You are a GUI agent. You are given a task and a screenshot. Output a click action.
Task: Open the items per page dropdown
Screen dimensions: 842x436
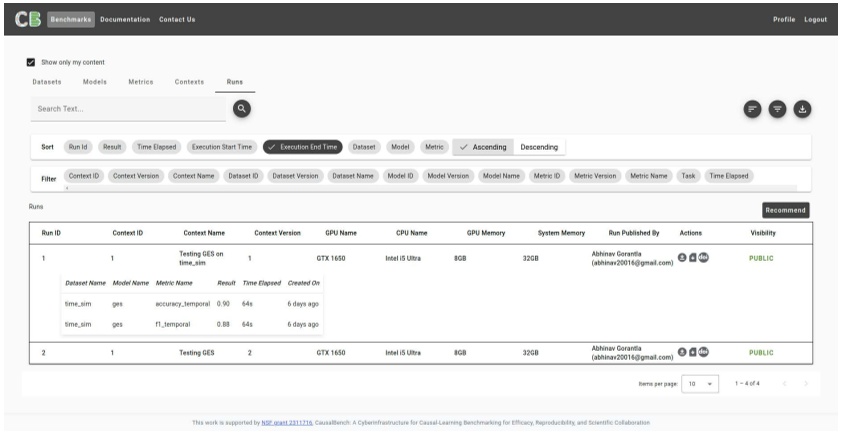pos(701,383)
